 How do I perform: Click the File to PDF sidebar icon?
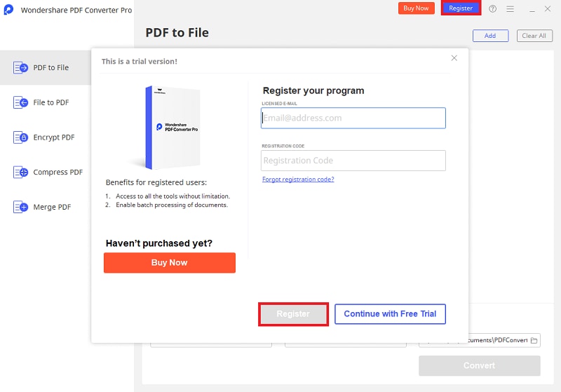tap(21, 102)
